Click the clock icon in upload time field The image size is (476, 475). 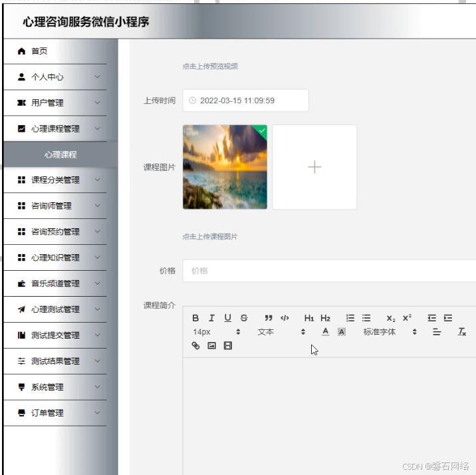pos(192,100)
